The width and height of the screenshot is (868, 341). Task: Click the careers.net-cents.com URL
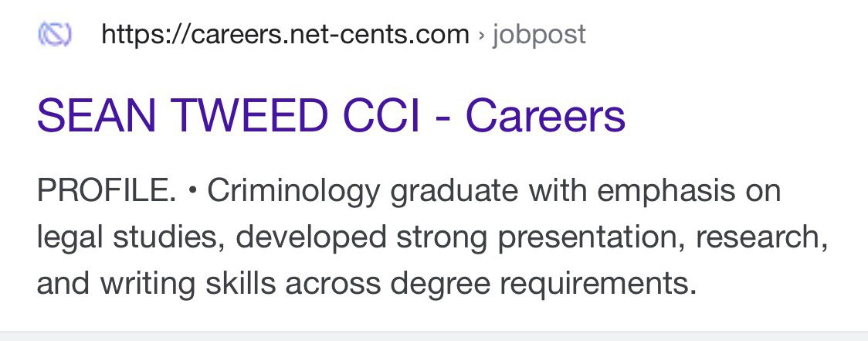pos(286,35)
